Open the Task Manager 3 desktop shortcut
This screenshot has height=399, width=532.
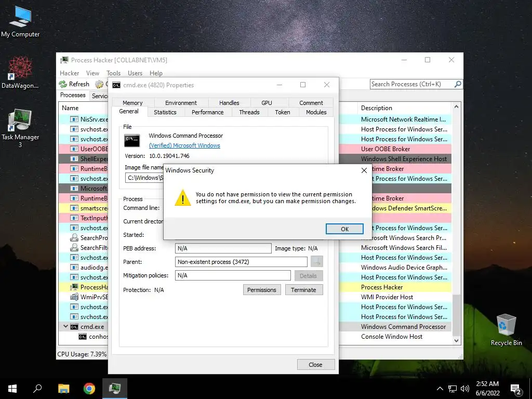pyautogui.click(x=20, y=129)
